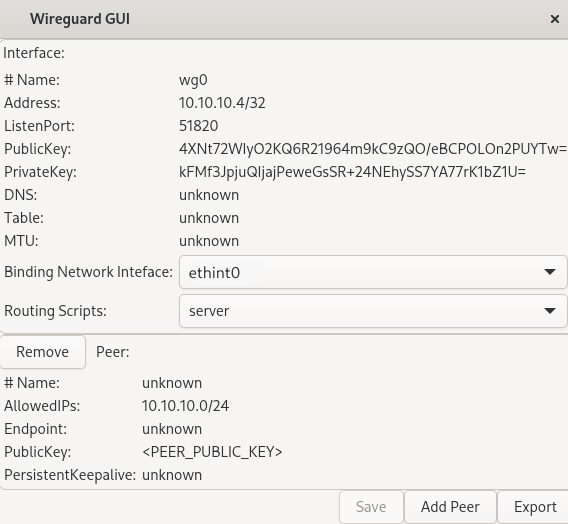
Task: Select the ListenPort value 51820
Action: tap(199, 126)
